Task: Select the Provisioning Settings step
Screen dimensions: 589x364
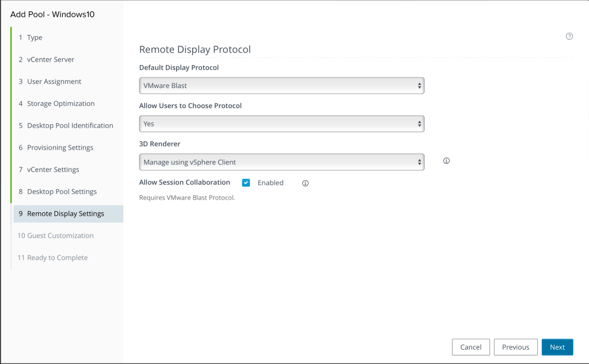Action: click(60, 148)
